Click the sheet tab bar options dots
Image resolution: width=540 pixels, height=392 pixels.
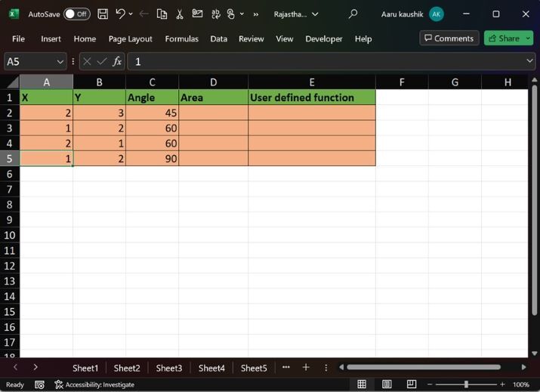coord(326,368)
